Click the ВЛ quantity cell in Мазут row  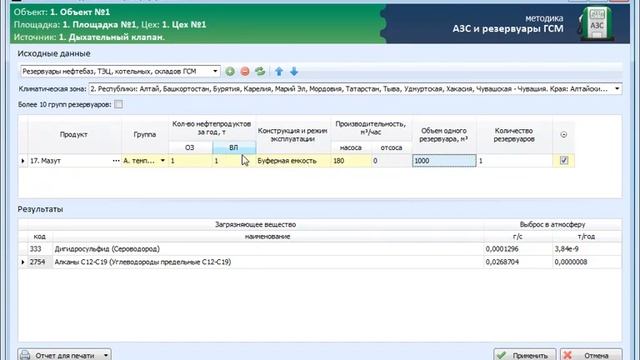pos(234,161)
